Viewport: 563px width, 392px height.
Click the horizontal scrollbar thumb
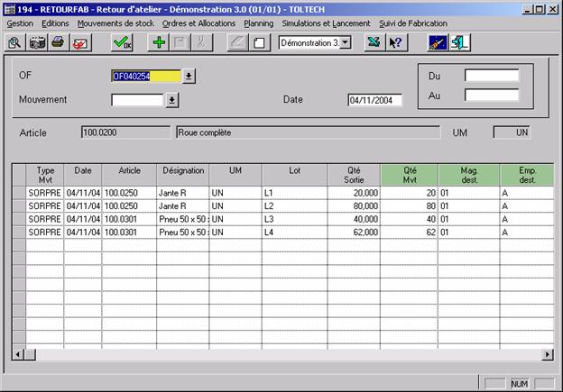30,355
